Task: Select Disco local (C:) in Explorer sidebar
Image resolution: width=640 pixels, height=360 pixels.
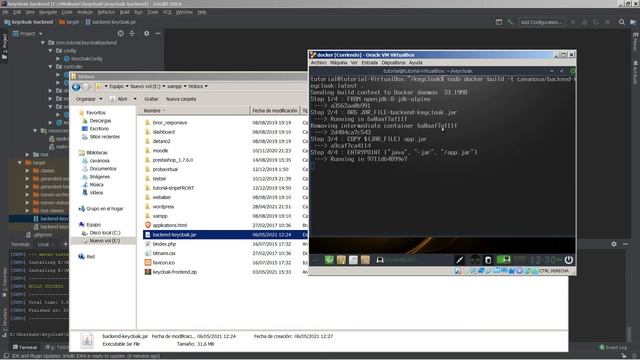Action: (x=104, y=233)
